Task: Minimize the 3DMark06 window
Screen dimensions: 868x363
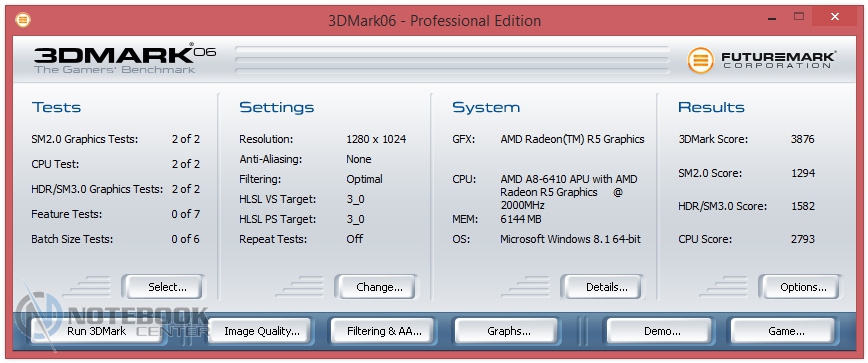Action: point(772,18)
